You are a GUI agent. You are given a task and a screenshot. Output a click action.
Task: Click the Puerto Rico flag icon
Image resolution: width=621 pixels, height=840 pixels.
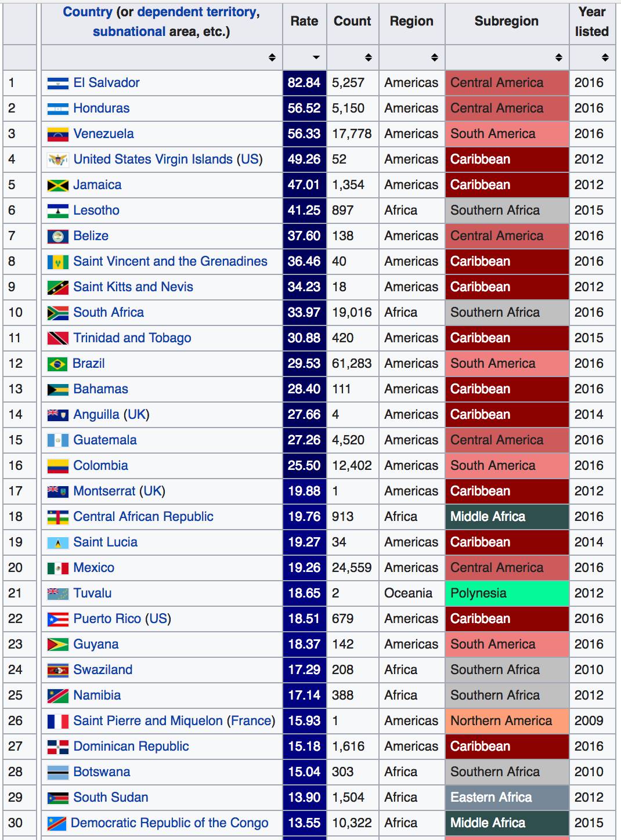(57, 619)
